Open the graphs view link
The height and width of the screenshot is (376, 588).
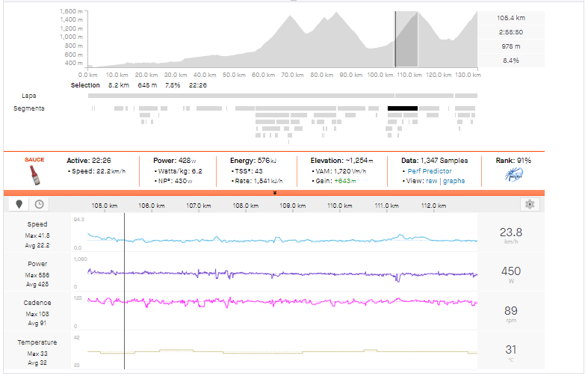(x=454, y=181)
